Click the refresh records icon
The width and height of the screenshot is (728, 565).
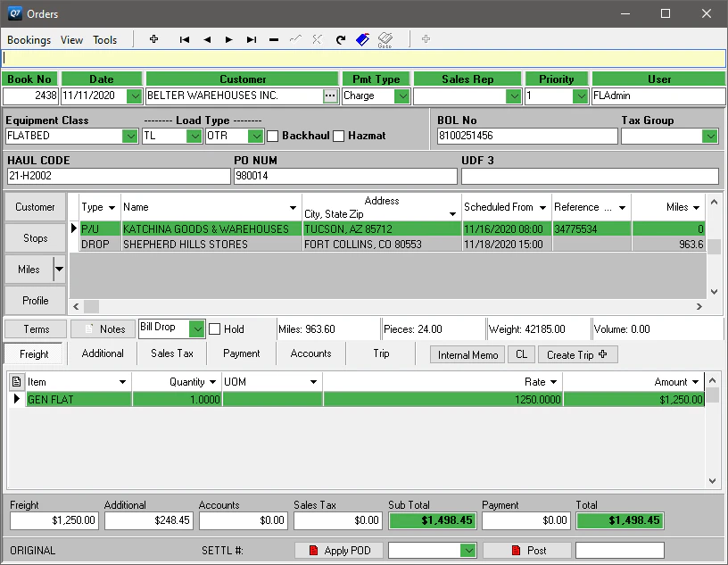[x=340, y=39]
